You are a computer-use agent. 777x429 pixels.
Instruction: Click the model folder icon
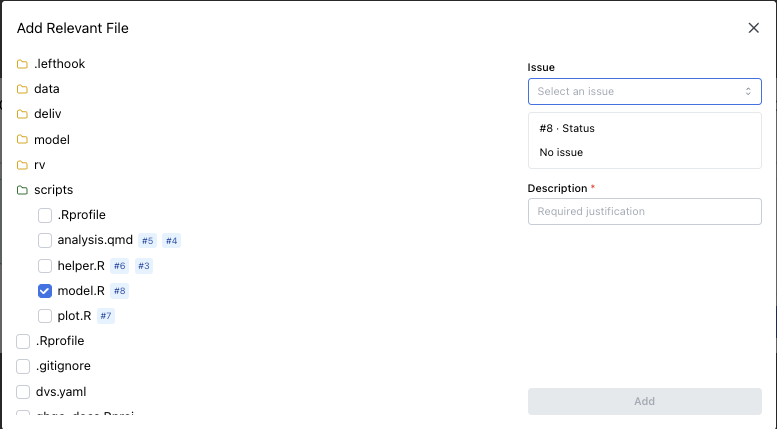22,140
